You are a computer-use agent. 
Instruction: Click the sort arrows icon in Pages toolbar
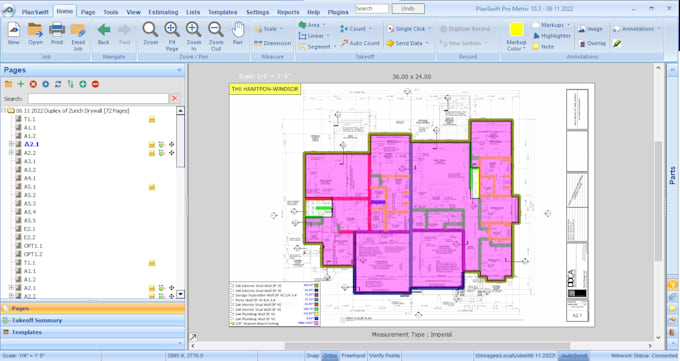click(70, 84)
